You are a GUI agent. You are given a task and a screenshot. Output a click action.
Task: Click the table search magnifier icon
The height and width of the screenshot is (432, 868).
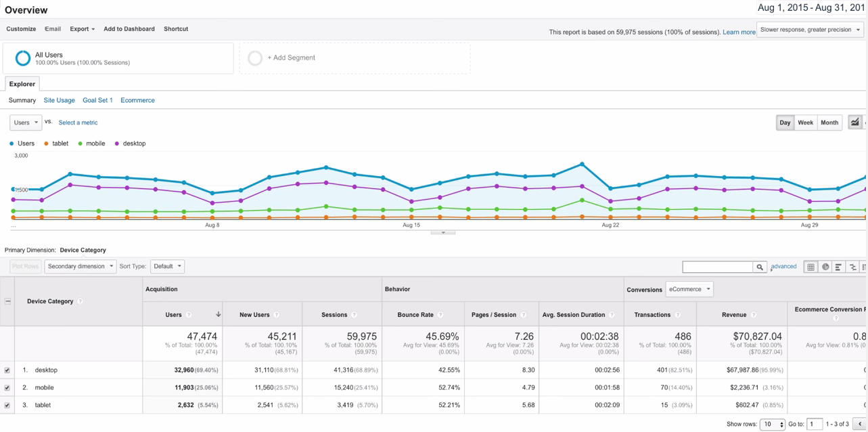[760, 267]
